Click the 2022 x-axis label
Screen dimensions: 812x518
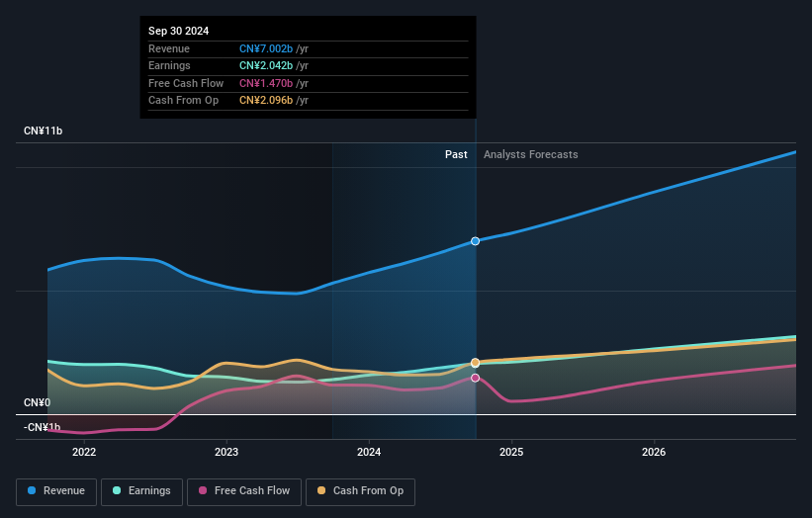pos(84,453)
